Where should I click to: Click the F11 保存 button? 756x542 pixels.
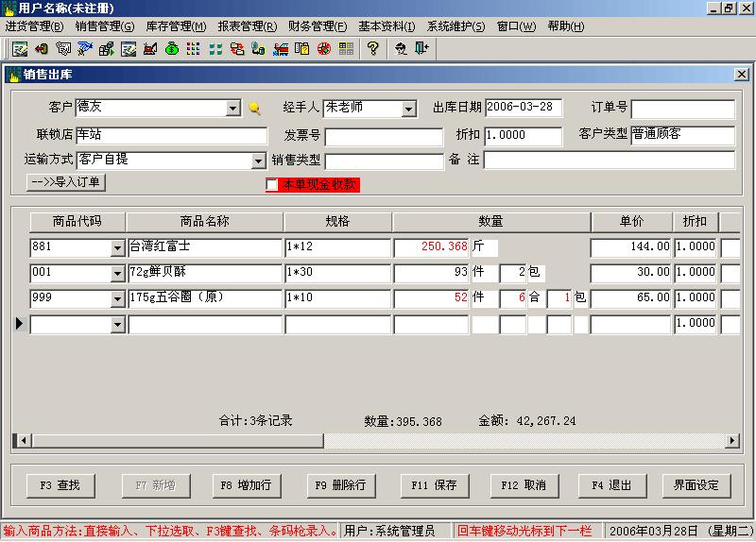coord(435,485)
